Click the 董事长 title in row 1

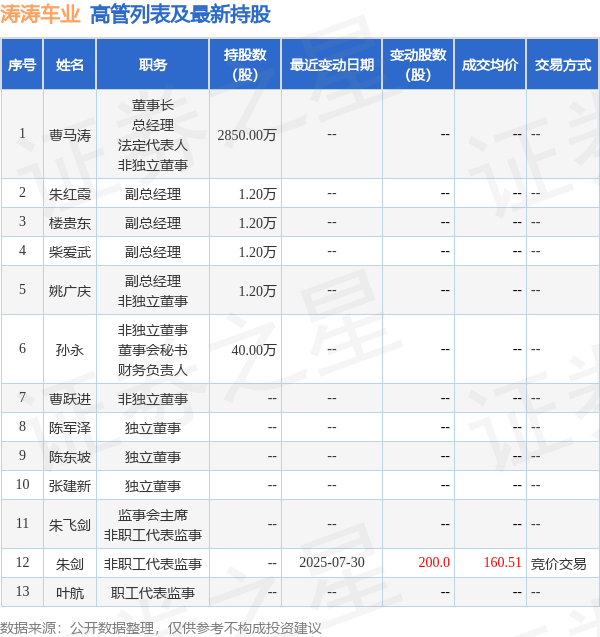[153, 105]
